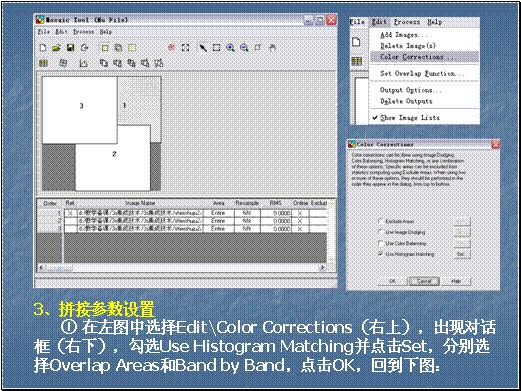The width and height of the screenshot is (521, 391).
Task: Click the Set button beside Histogram Matching
Action: click(x=461, y=254)
